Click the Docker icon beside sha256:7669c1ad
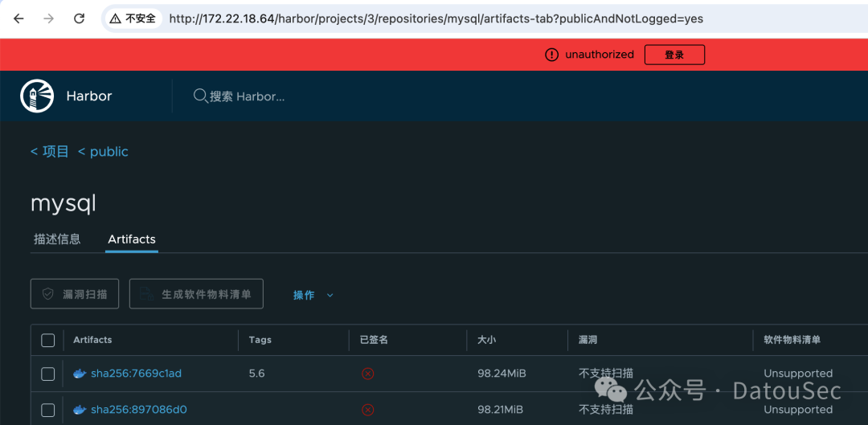This screenshot has height=425, width=868. pyautogui.click(x=80, y=374)
